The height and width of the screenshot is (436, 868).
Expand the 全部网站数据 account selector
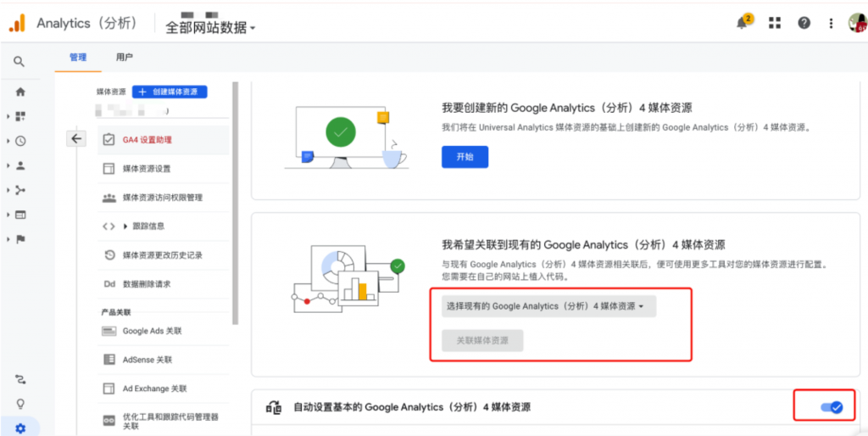(211, 27)
